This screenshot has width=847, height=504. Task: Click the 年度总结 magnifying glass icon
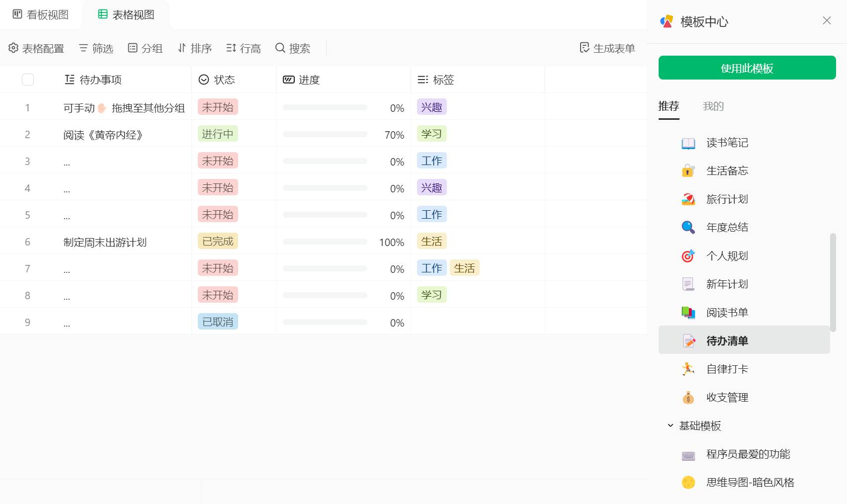(688, 228)
